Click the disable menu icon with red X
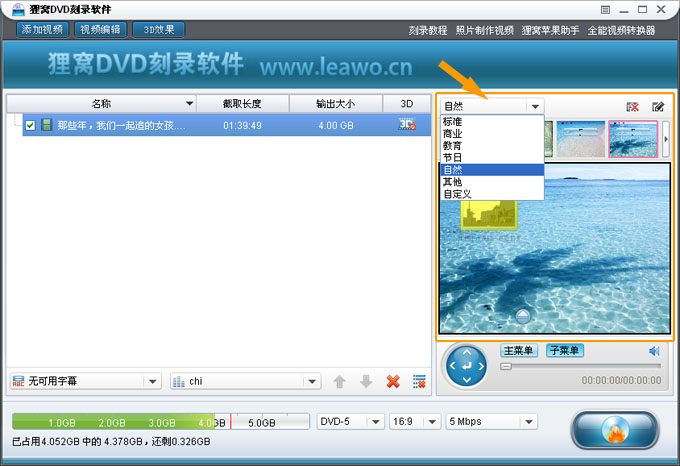Image resolution: width=680 pixels, height=466 pixels. pos(633,107)
